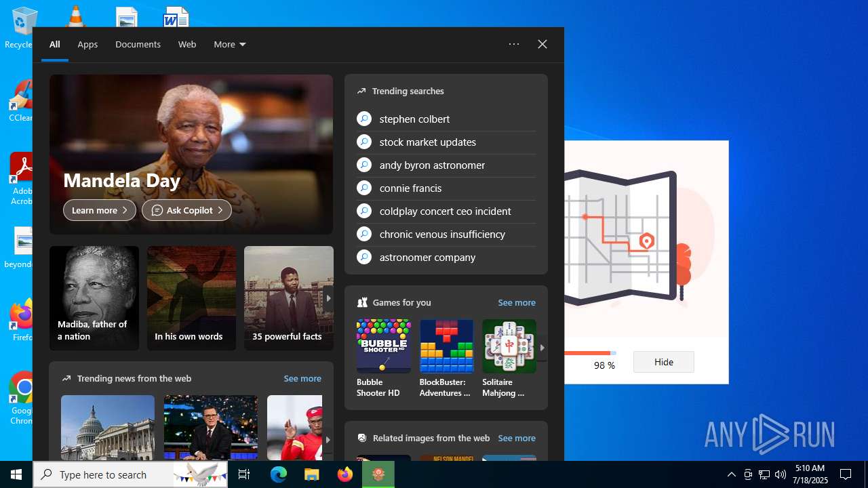Image resolution: width=868 pixels, height=488 pixels.
Task: Open more options ellipsis in search panel
Action: click(514, 44)
